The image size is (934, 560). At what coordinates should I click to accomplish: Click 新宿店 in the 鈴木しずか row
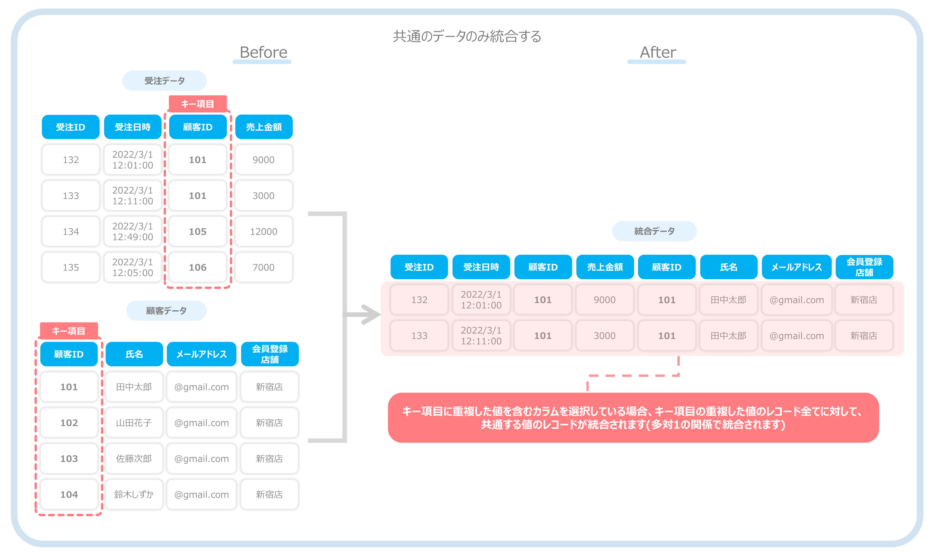pyautogui.click(x=270, y=494)
